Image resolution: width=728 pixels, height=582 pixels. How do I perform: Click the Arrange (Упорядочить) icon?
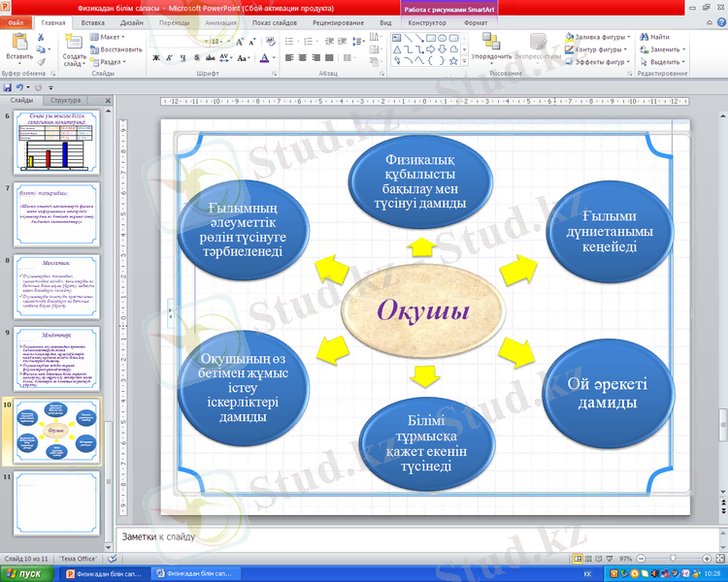490,43
